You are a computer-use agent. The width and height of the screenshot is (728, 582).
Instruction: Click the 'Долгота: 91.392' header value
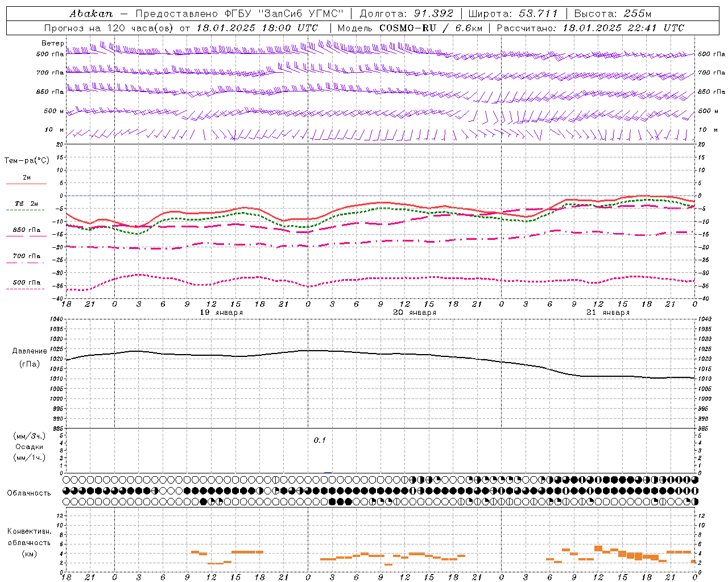pos(407,14)
